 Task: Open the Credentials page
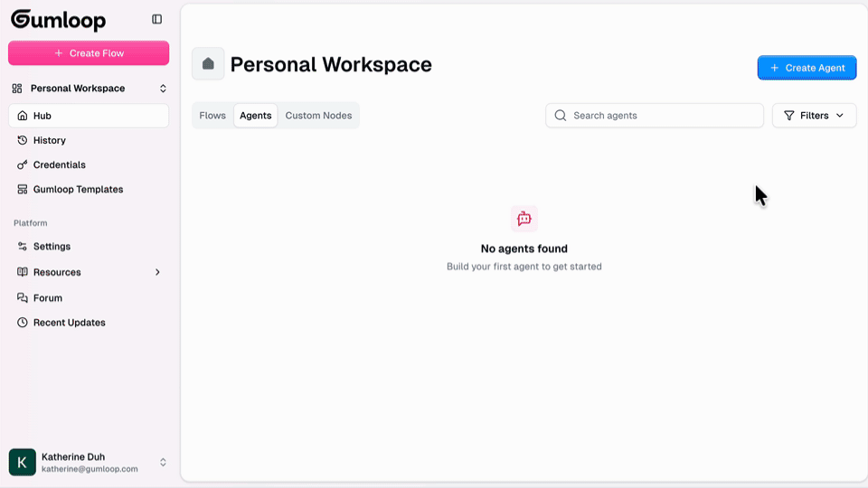(x=89, y=164)
